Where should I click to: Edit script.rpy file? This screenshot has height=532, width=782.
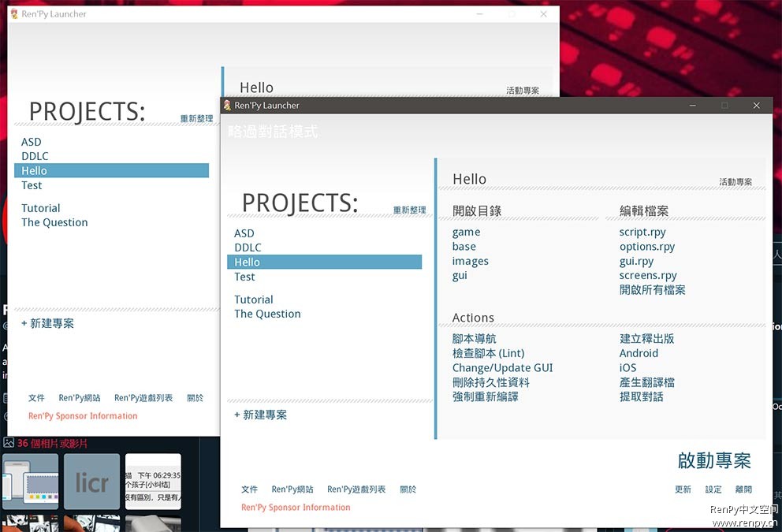coord(642,232)
